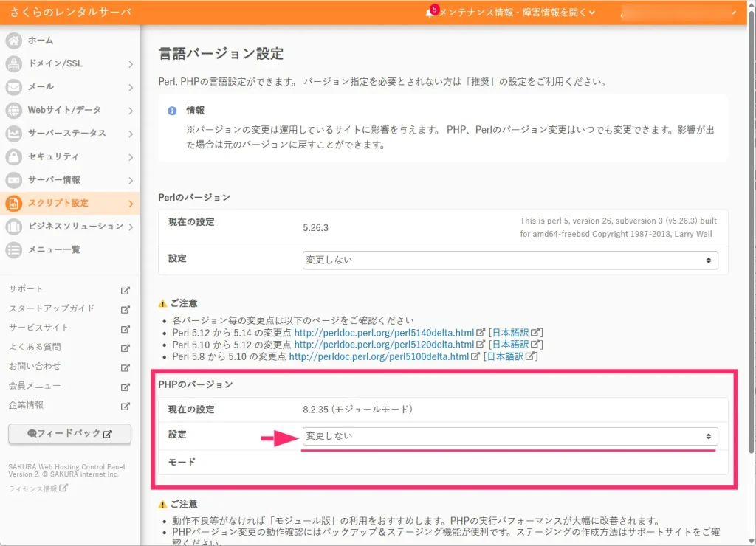Open the サポート link
Screen dimensions: 756x546
pyautogui.click(x=26, y=289)
